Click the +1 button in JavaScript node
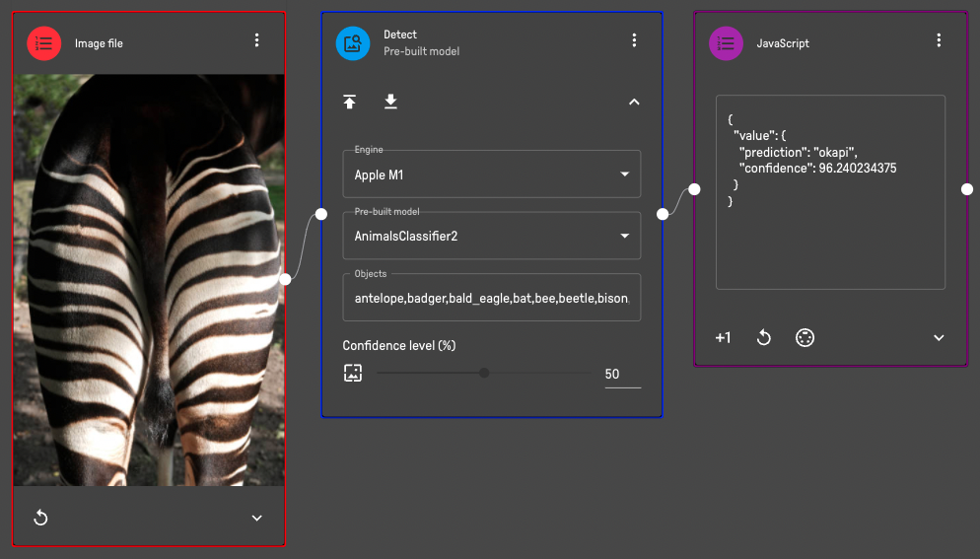 pyautogui.click(x=723, y=338)
